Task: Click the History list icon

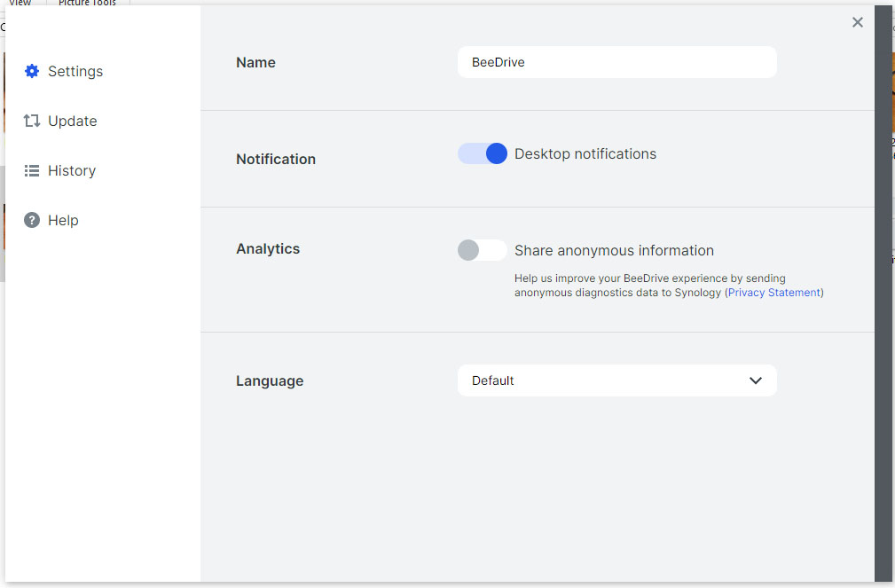Action: (x=32, y=170)
